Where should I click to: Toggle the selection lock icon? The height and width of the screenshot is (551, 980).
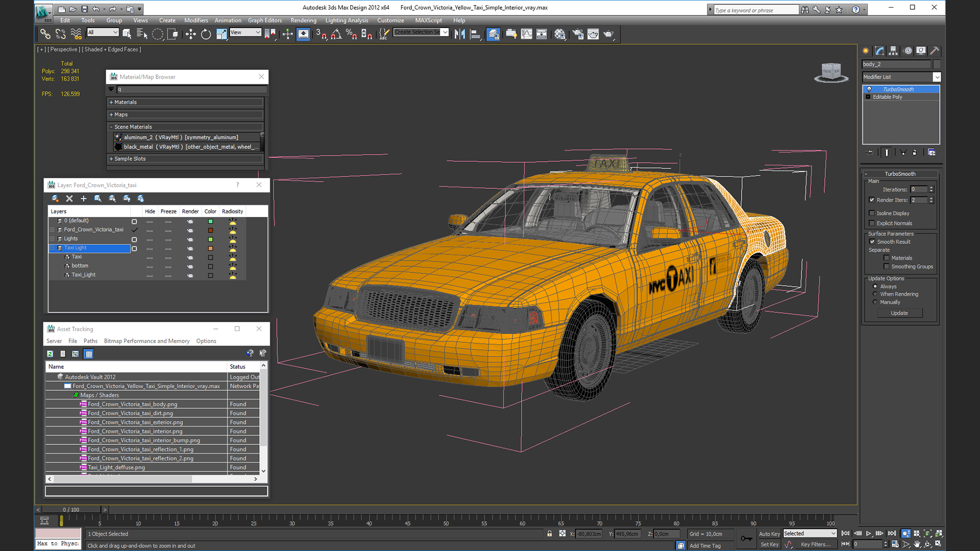pos(549,534)
